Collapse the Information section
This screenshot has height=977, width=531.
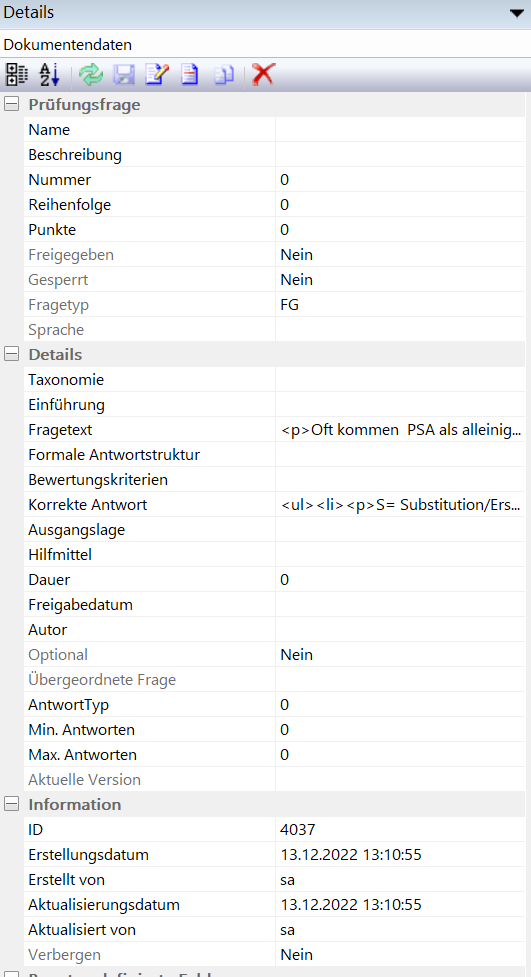coord(11,804)
